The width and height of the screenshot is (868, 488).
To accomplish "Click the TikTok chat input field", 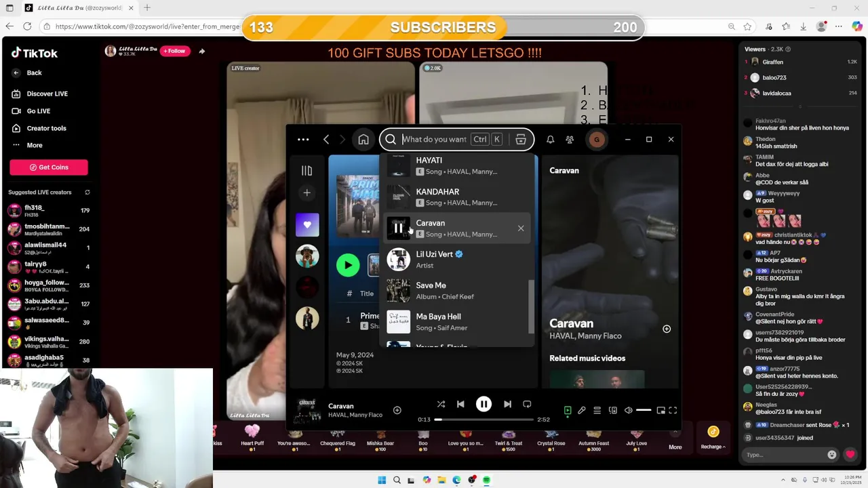I will click(784, 455).
